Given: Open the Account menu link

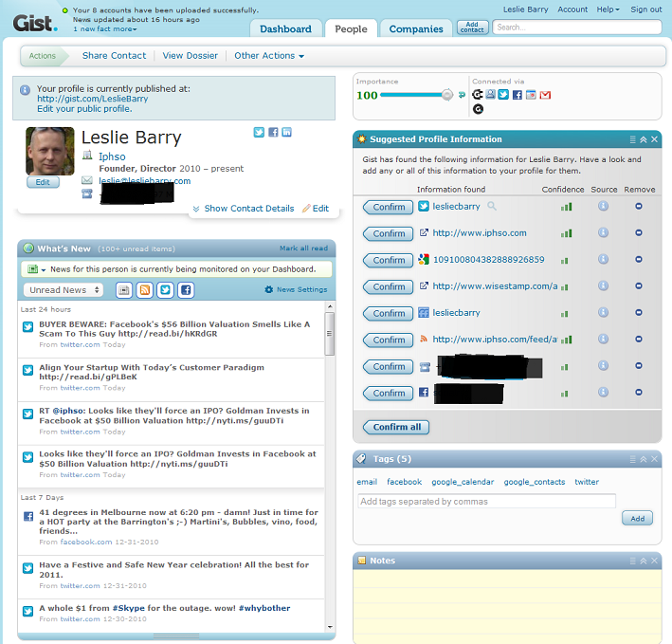Looking at the screenshot, I should point(572,9).
